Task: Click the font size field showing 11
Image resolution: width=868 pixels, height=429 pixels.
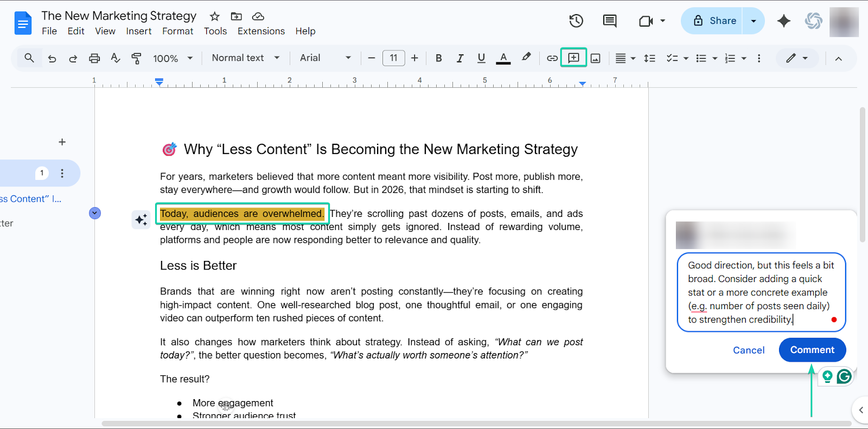Action: [394, 58]
